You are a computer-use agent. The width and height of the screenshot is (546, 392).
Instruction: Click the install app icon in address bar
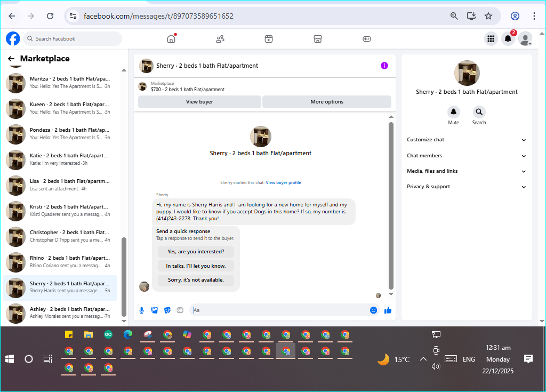click(x=471, y=16)
